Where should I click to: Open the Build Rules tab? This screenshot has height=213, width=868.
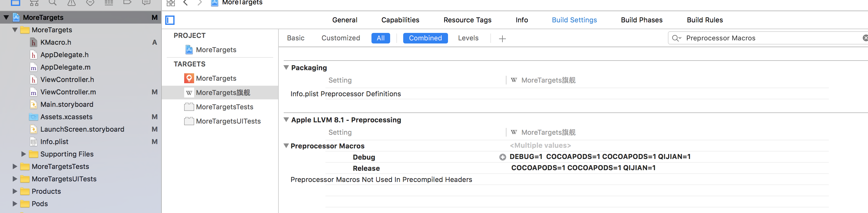[705, 20]
